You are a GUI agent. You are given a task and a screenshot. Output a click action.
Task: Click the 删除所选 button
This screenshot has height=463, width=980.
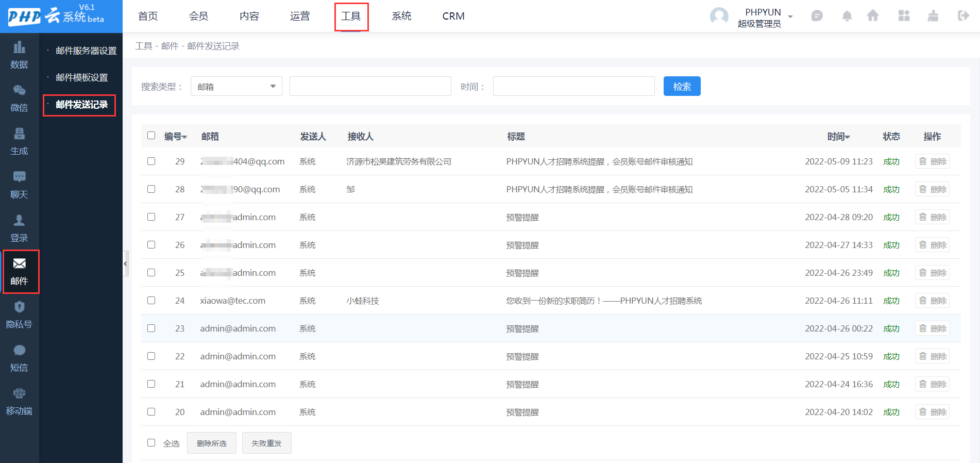point(211,443)
